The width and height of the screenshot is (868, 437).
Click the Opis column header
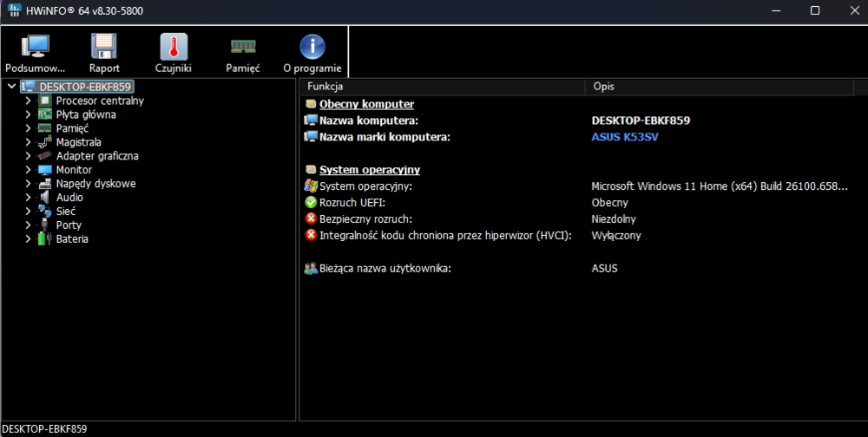click(x=720, y=87)
